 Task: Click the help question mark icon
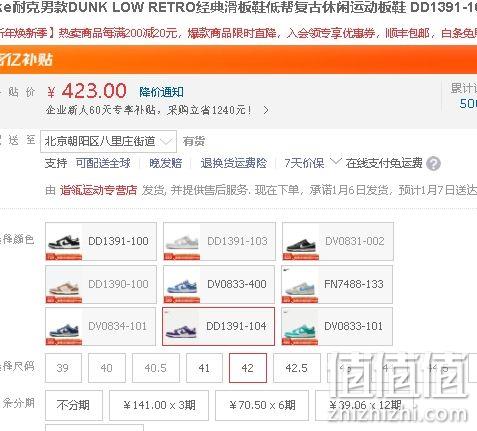[x=433, y=164]
